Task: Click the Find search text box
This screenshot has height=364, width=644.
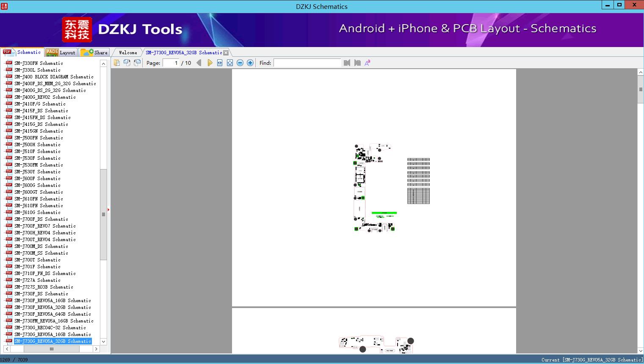Action: click(x=307, y=63)
